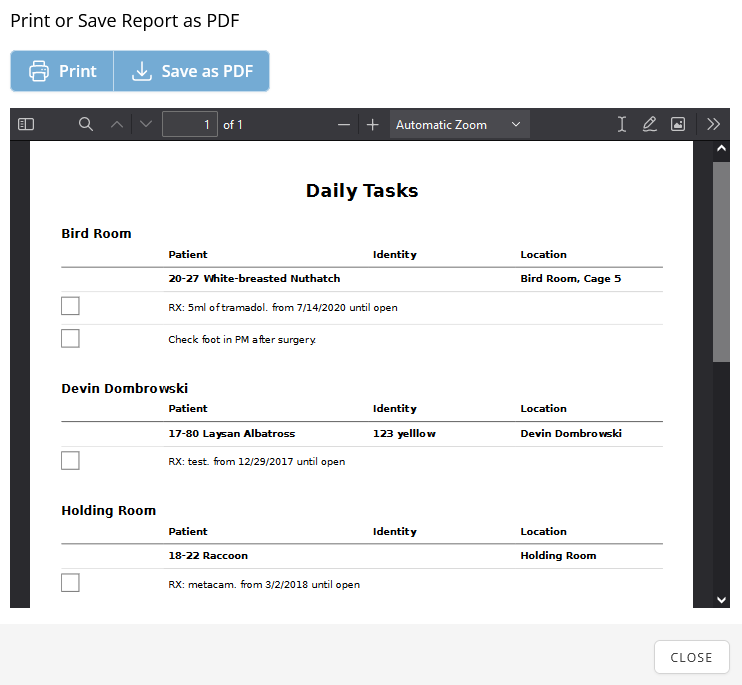Click '20-27 White-breasted Nuthatch' patient
Image resolution: width=742 pixels, height=685 pixels.
[x=254, y=279]
